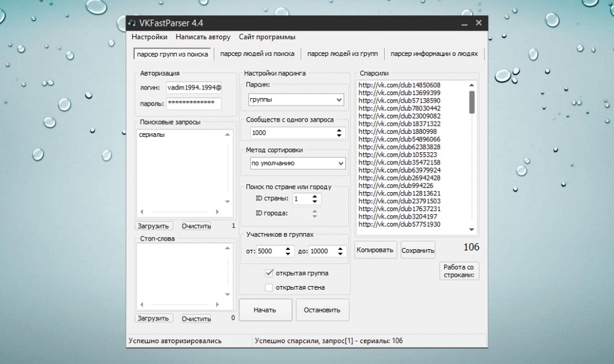Select the line http://vk.com/club1055323

coord(398,155)
